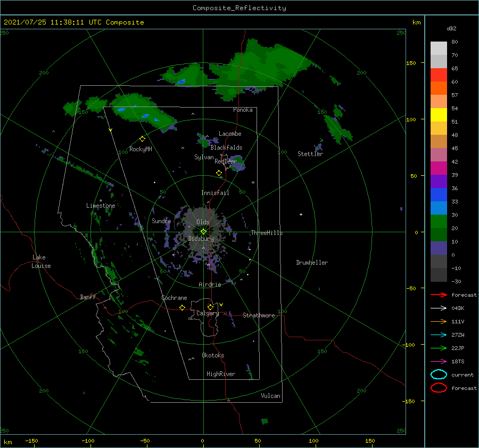
Task: Pick the red 60-65 dBZ swatch
Action: click(439, 75)
